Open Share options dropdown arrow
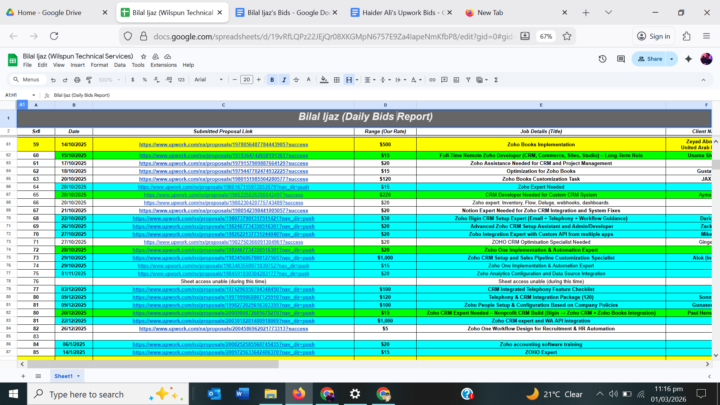This screenshot has width=720, height=405. click(672, 59)
